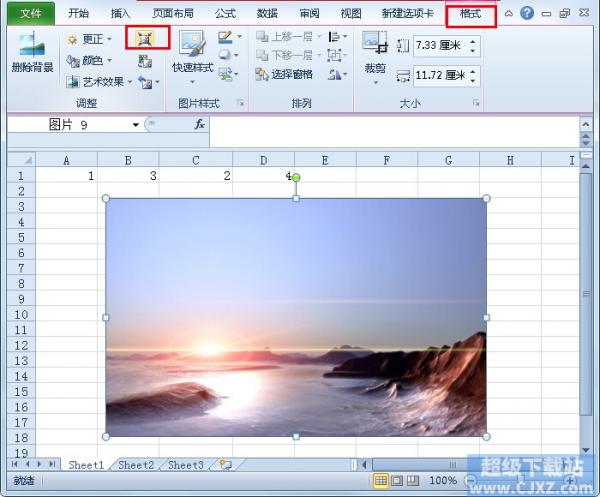Click the green rotation handle of the picture
Viewport: 600px width, 497px height.
(296, 178)
